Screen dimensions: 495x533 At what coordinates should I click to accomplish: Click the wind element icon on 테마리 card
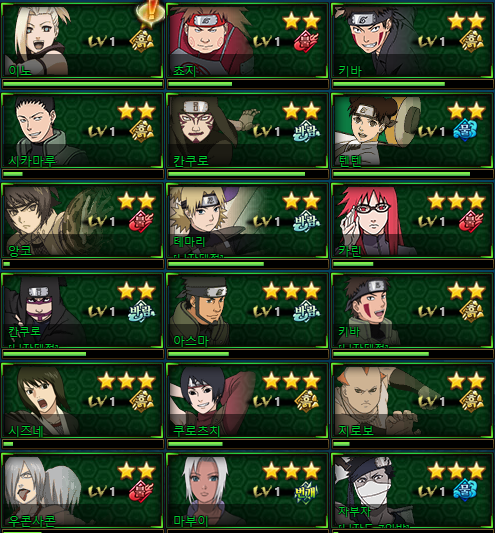click(306, 221)
